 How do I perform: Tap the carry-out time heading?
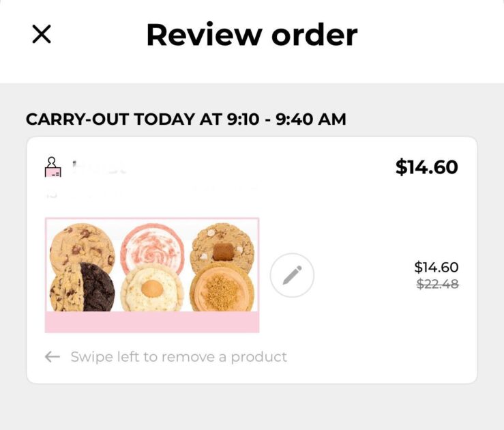click(186, 119)
